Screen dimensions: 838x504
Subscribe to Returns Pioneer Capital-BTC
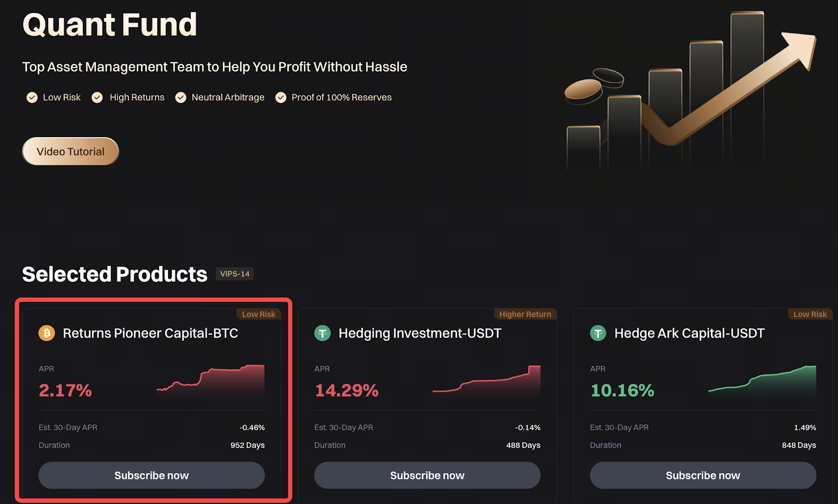[x=151, y=475]
